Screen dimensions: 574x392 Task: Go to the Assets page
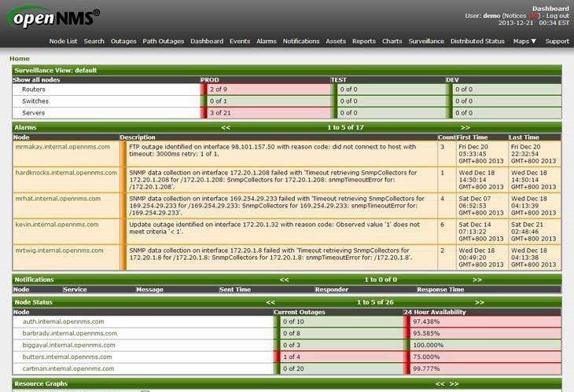336,42
